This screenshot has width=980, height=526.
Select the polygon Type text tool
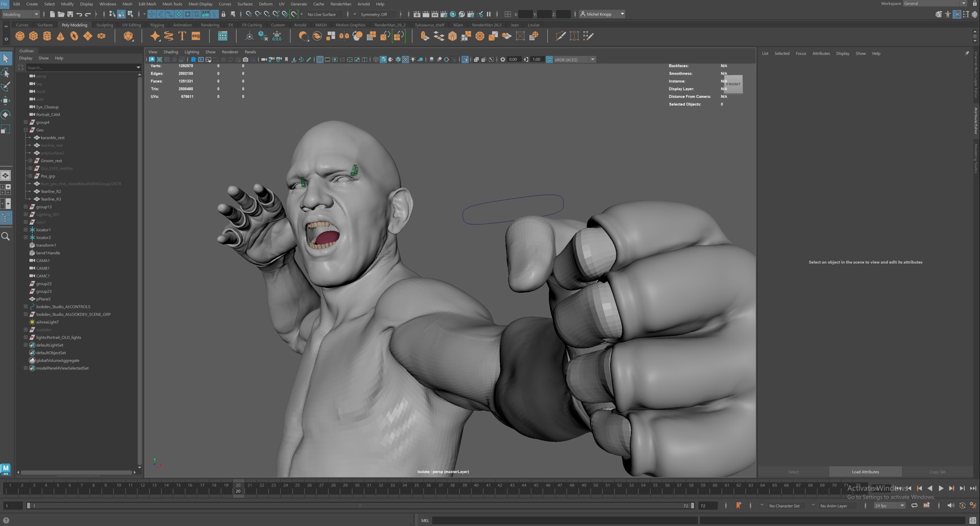pos(182,36)
